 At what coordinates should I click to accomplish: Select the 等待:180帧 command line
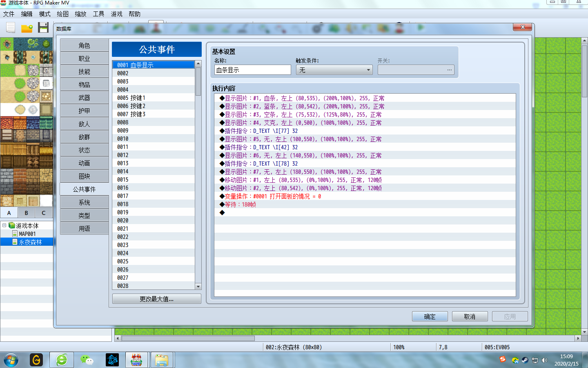click(365, 204)
